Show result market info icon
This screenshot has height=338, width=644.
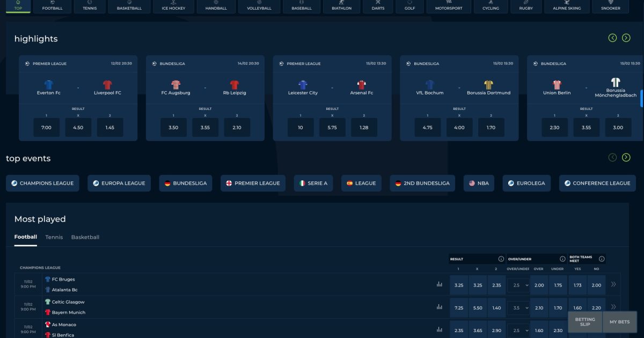tap(501, 259)
